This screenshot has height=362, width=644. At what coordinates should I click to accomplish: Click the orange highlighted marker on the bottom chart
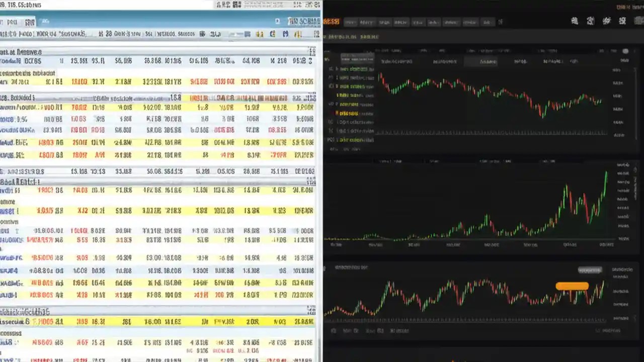click(572, 286)
